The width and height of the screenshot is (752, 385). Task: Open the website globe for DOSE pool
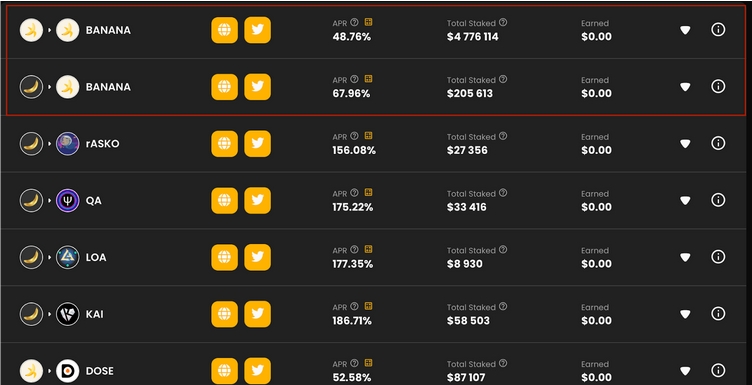coord(224,371)
